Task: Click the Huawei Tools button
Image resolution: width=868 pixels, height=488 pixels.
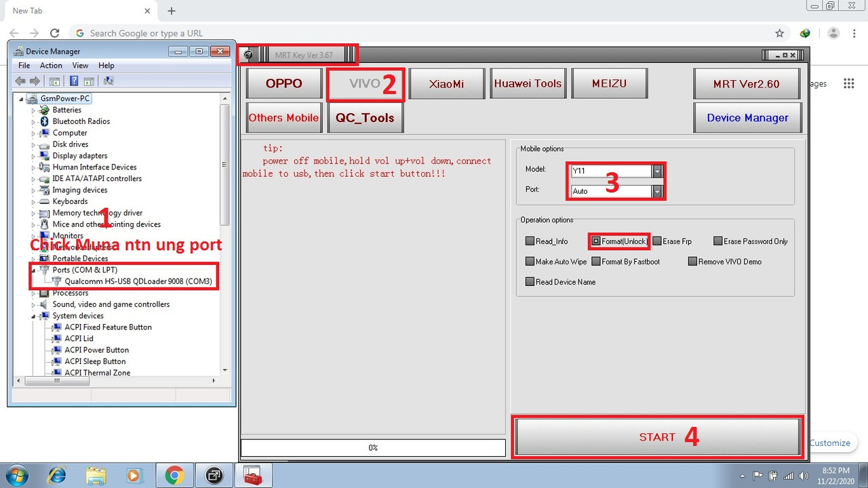Action: click(528, 84)
